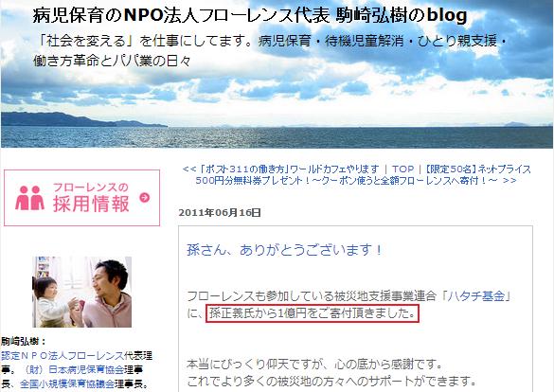Follow the ハタチ基金 link in post

coord(475,296)
